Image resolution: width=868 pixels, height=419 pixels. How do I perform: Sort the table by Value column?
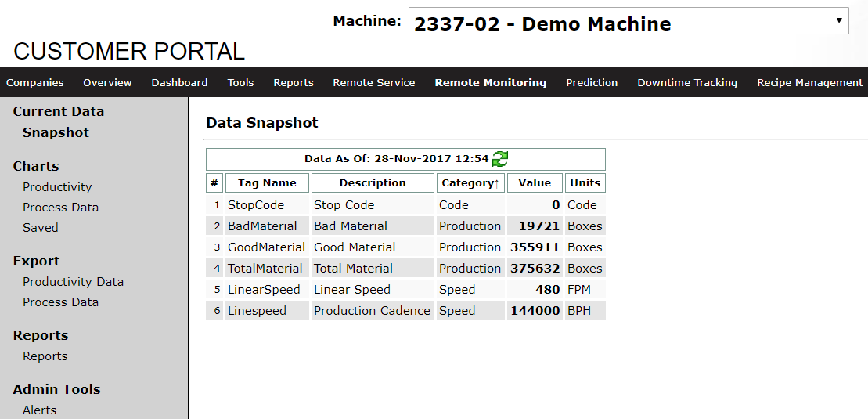(535, 183)
